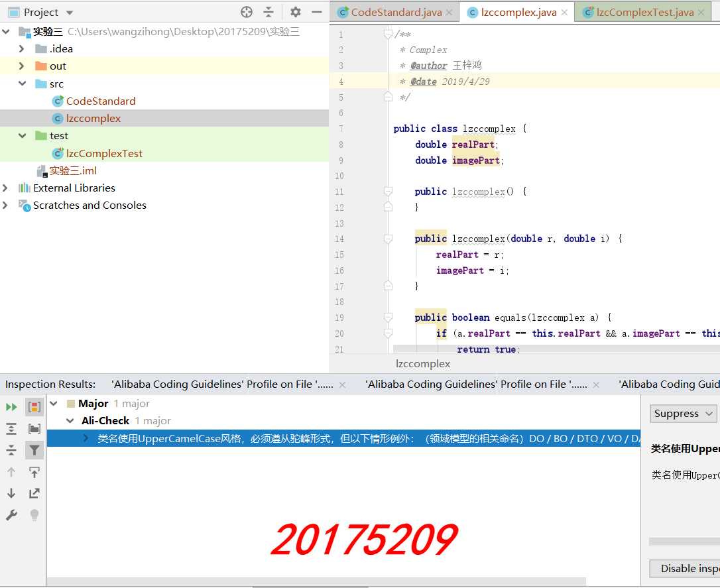
Task: Open second Alibaba Coding Guidelines results tab
Action: point(476,384)
